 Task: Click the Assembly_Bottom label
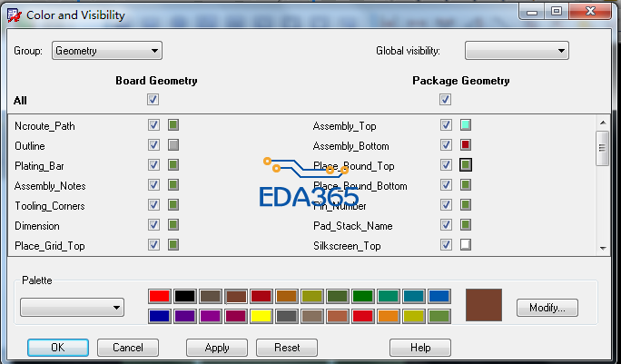pos(350,146)
